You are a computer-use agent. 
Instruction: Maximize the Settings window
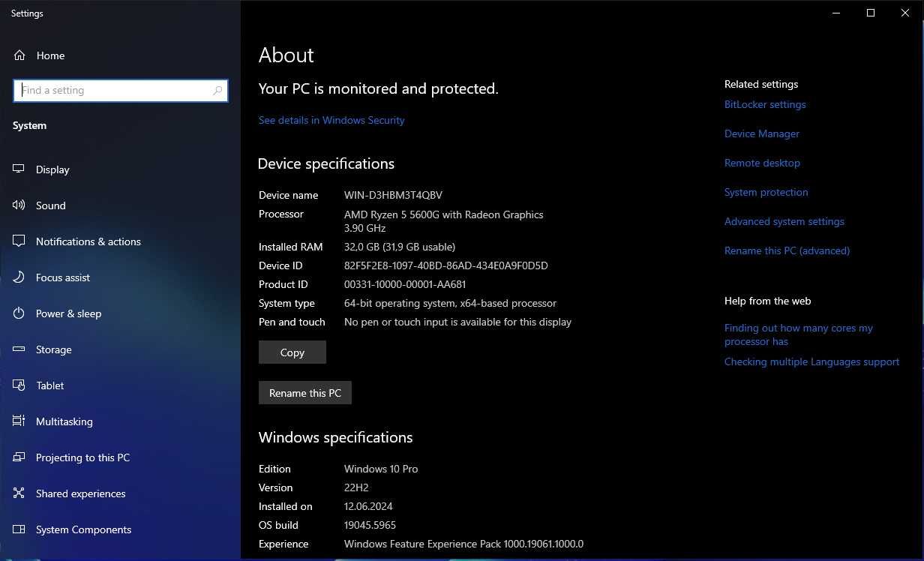[871, 13]
